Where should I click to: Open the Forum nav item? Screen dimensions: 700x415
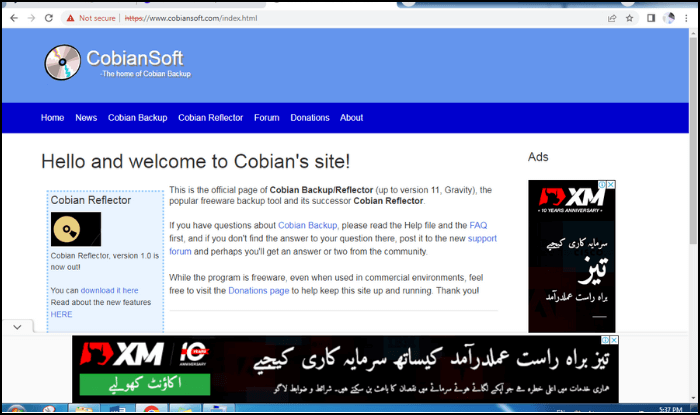point(267,118)
